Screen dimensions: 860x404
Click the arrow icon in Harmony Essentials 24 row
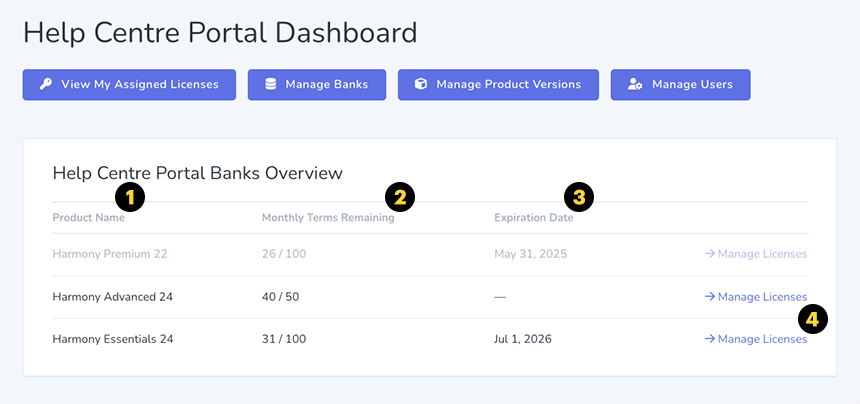pos(709,339)
